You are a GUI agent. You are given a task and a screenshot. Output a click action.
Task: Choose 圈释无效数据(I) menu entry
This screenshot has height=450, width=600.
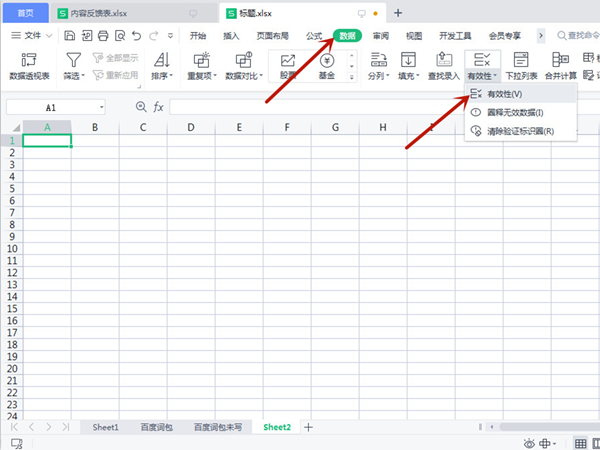[x=514, y=112]
